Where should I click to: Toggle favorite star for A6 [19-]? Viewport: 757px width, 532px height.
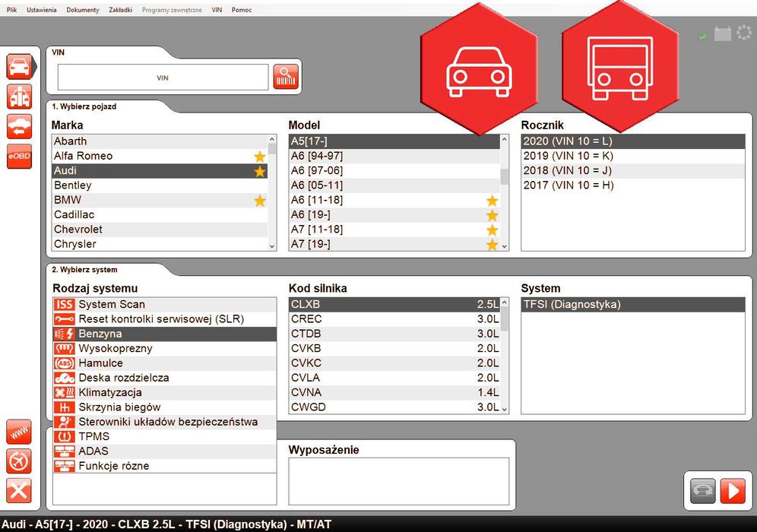[x=492, y=215]
